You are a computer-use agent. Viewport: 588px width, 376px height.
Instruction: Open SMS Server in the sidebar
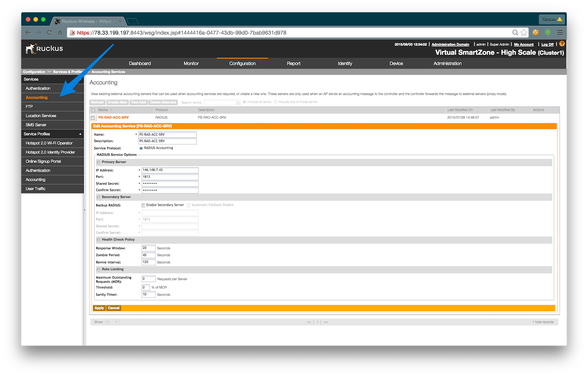53,125
